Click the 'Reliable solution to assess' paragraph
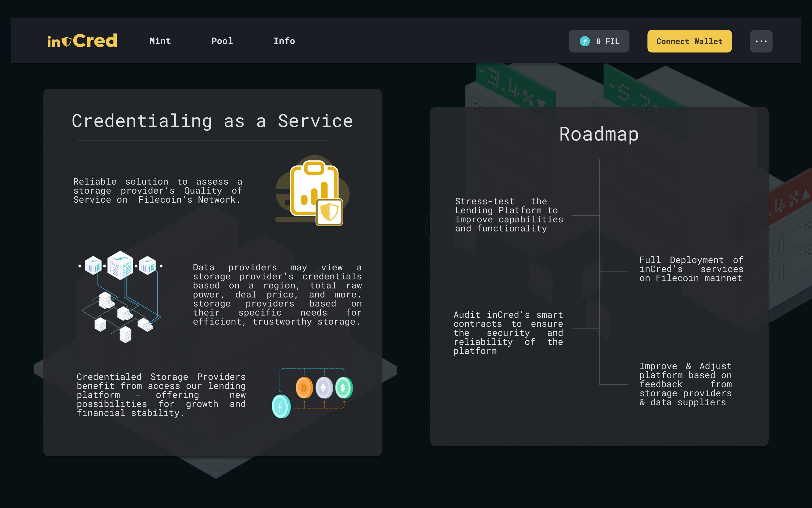Image resolution: width=812 pixels, height=508 pixels. point(158,190)
